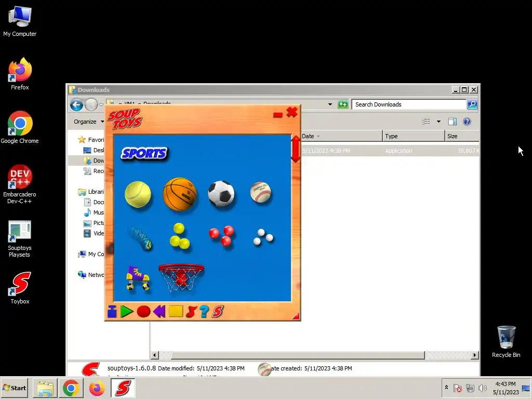Click the volume speaker tray icon

(x=482, y=388)
